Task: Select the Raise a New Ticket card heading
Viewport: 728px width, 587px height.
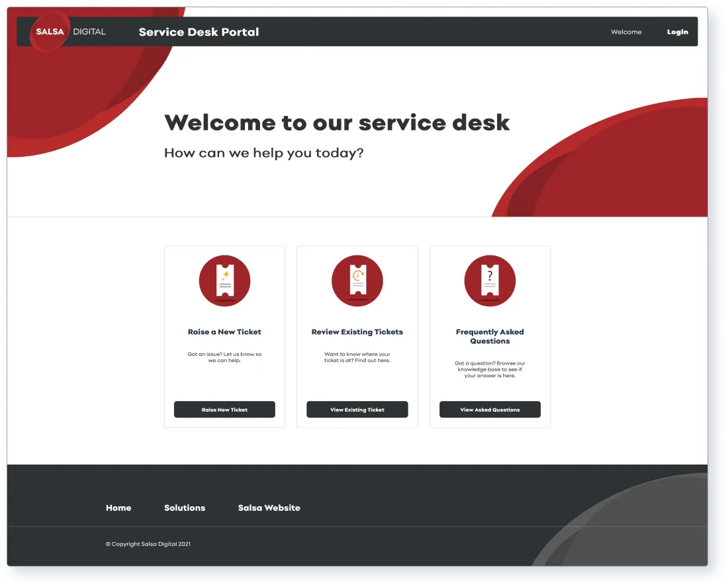Action: (224, 332)
